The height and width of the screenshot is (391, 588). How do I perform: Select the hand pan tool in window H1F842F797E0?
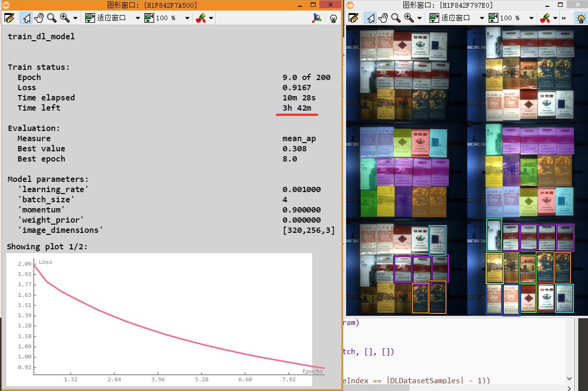pos(383,18)
